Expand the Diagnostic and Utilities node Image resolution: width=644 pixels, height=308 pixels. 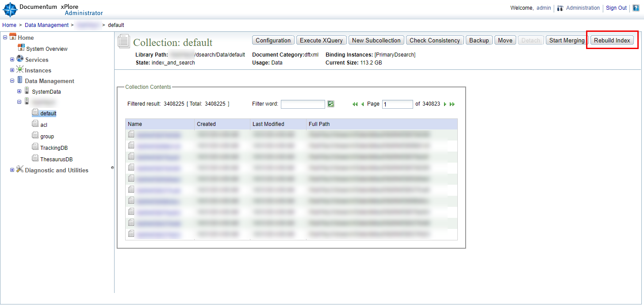tap(12, 170)
